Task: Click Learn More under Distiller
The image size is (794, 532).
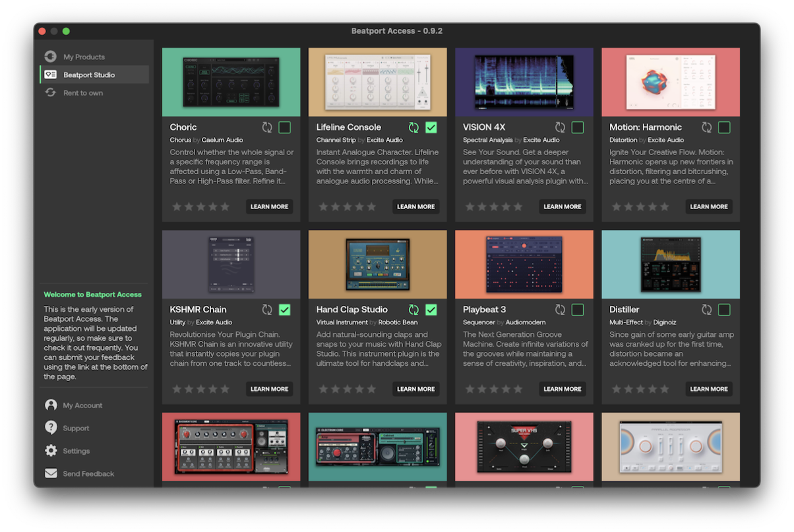Action: (x=709, y=389)
